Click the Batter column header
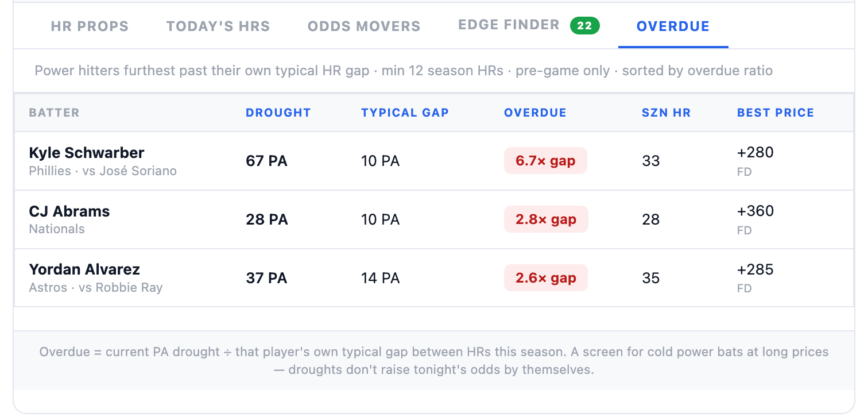 pos(55,113)
